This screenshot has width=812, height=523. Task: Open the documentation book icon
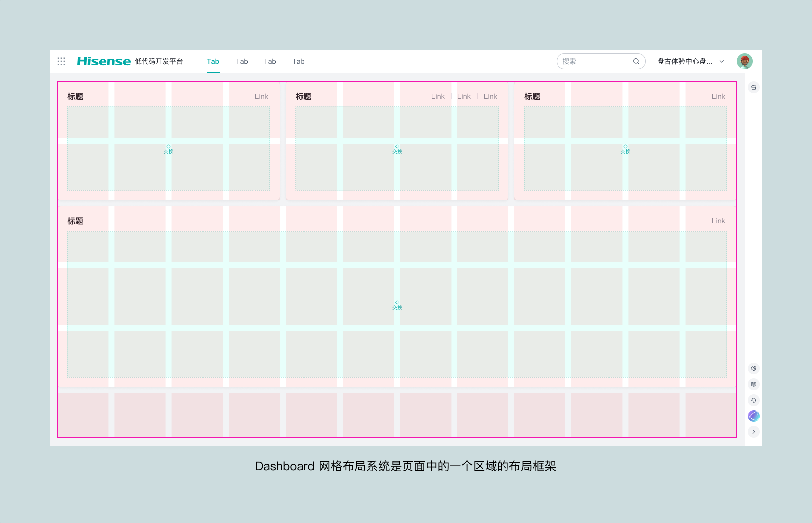[754, 384]
